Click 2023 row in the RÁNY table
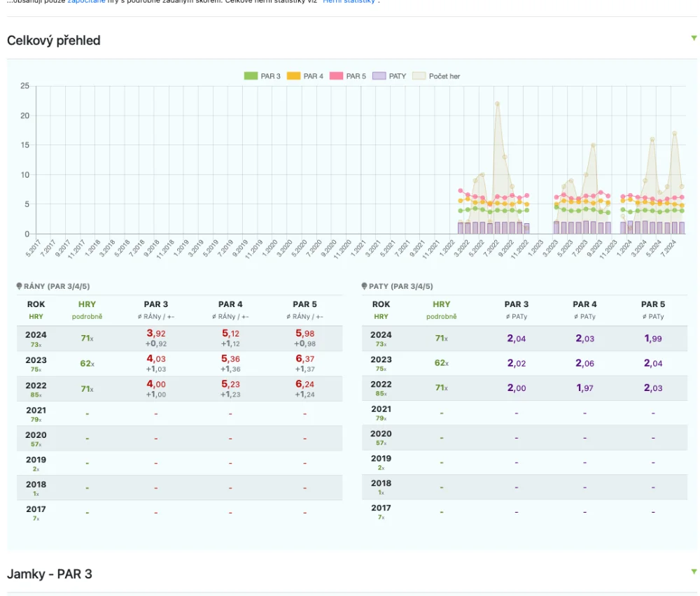Screen dimensions: 700x596 179,364
